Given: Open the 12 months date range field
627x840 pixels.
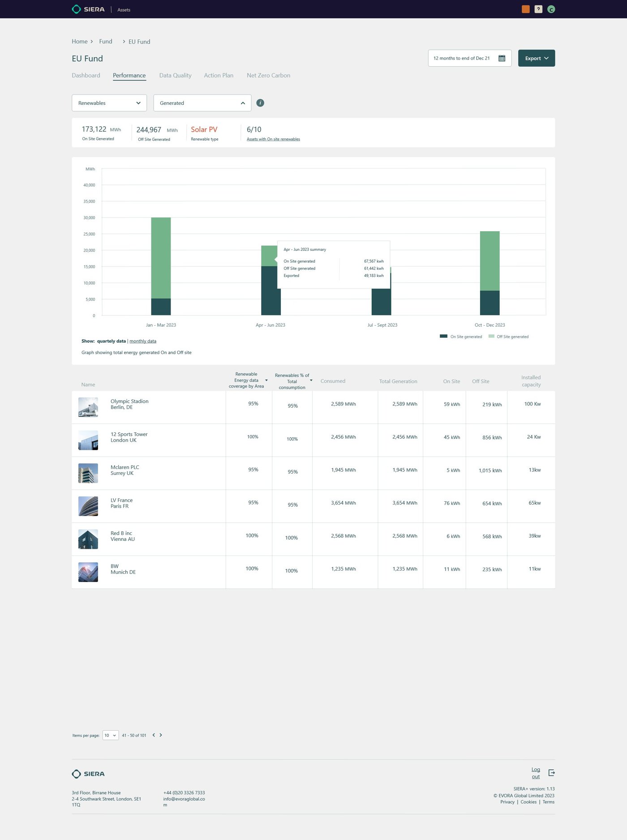Looking at the screenshot, I should (470, 58).
